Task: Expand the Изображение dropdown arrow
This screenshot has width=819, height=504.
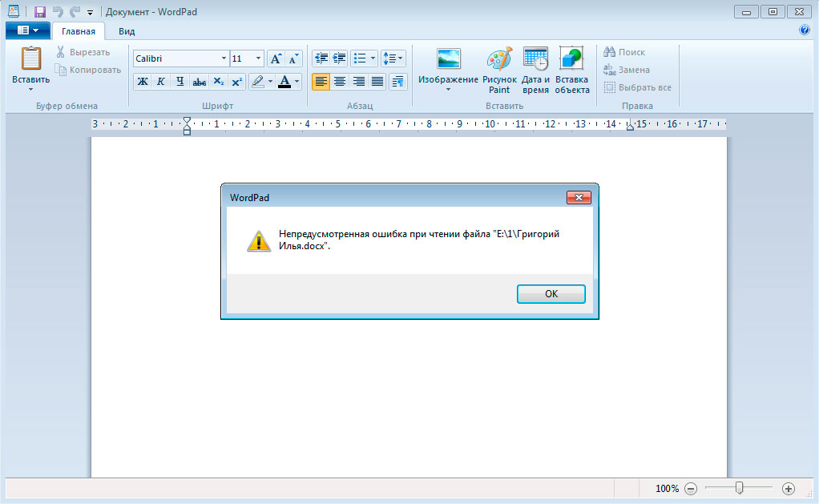Action: coord(448,90)
